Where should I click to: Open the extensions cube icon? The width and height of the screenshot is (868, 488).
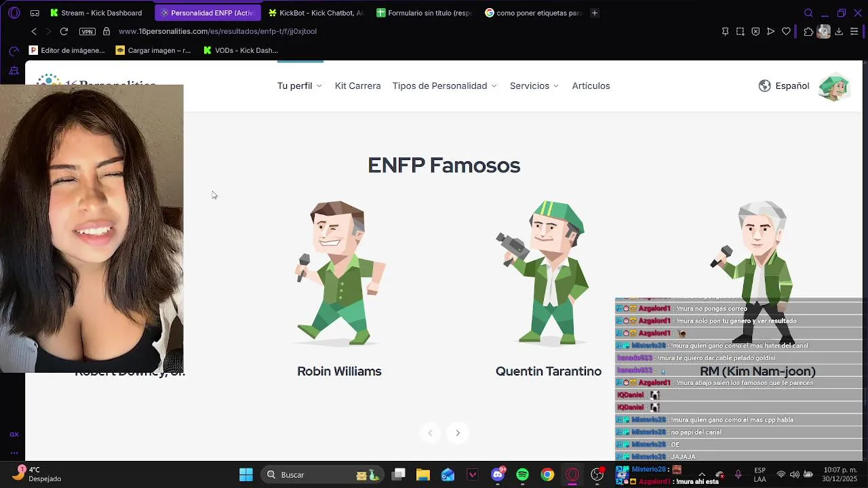click(808, 31)
